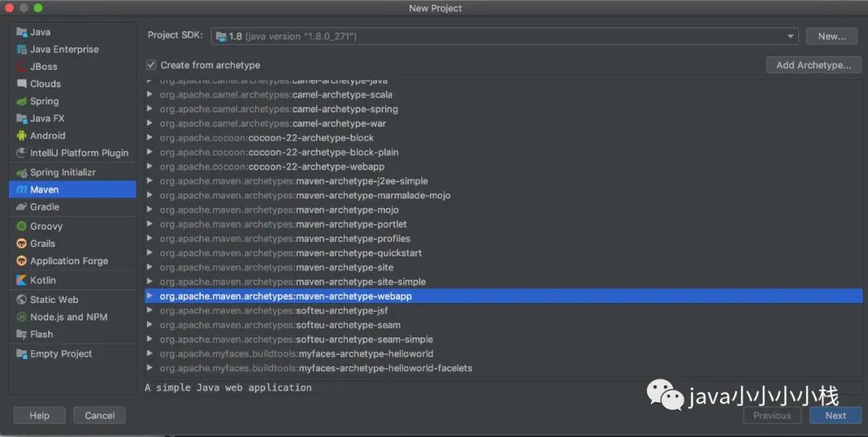The height and width of the screenshot is (437, 868).
Task: Select maven-archetype-site-simple row
Action: coord(504,282)
